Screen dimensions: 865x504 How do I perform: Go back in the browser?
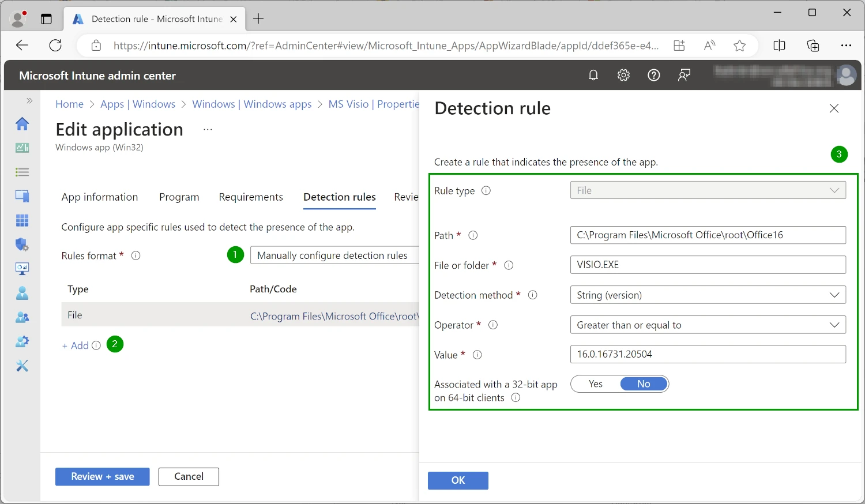[x=22, y=46]
